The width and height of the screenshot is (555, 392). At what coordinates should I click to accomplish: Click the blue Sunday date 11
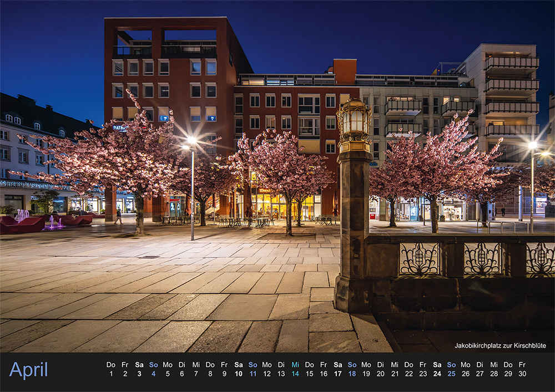pos(253,374)
